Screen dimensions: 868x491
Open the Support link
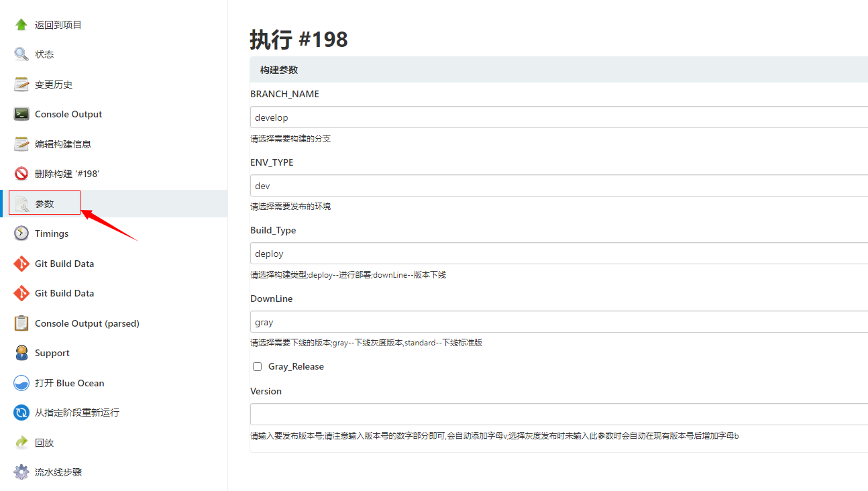[52, 353]
